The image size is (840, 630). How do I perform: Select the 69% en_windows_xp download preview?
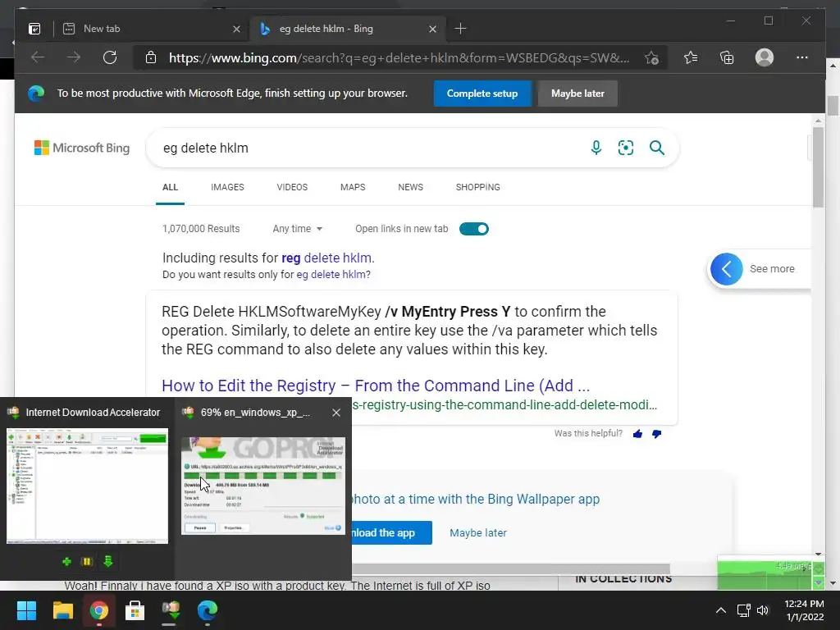(263, 486)
